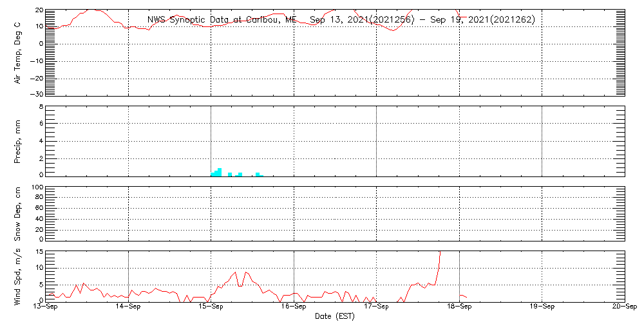
Task: Click the "Date (EST)" axis title
Action: coord(335,316)
